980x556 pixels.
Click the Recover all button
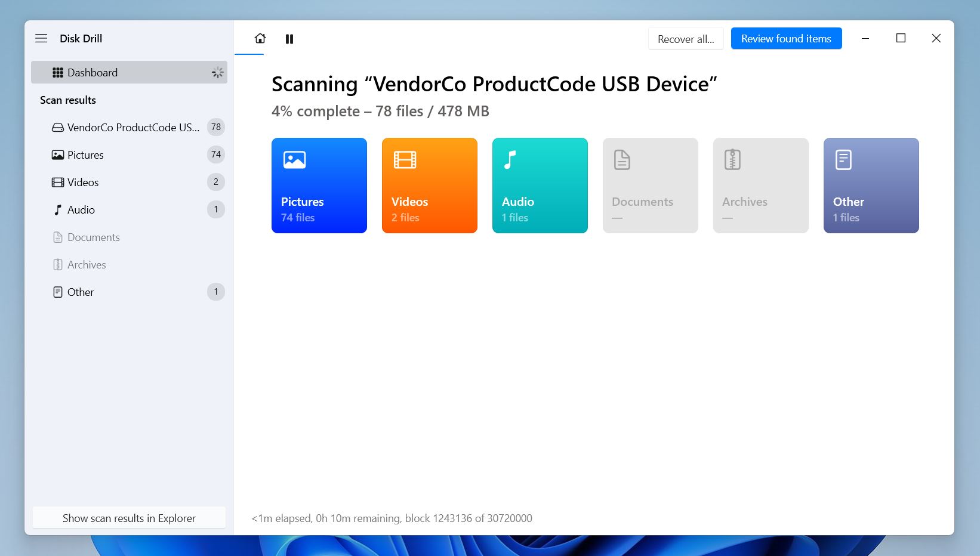(685, 39)
